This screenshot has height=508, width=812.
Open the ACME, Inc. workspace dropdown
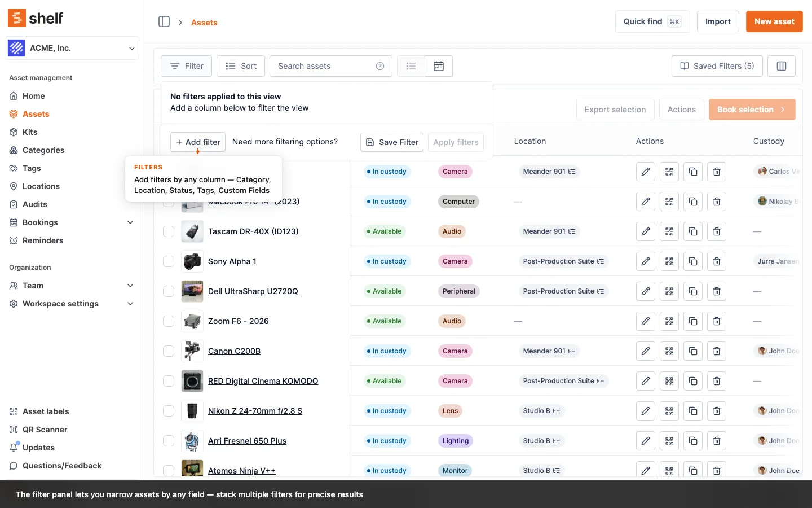tap(72, 48)
